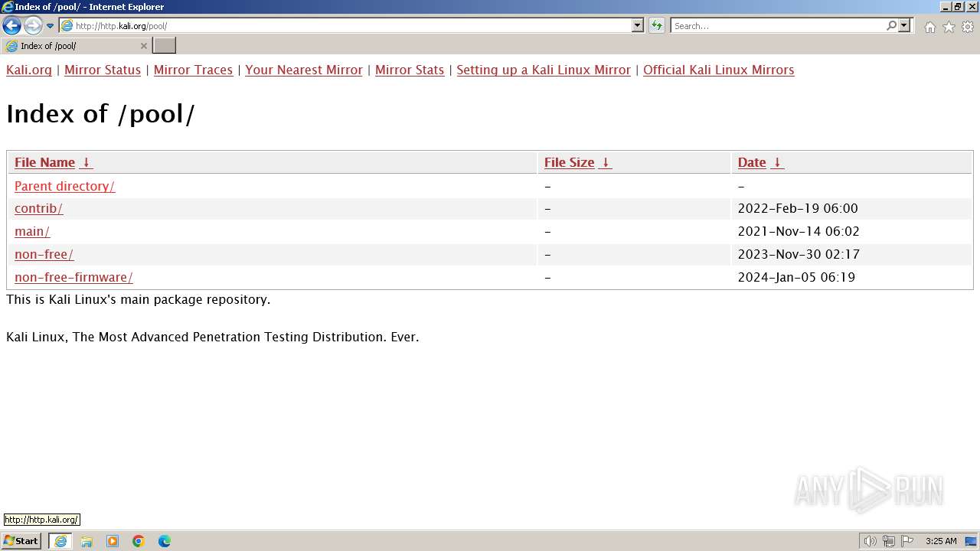
Task: Click the system clock showing 3:25 AM
Action: point(941,541)
